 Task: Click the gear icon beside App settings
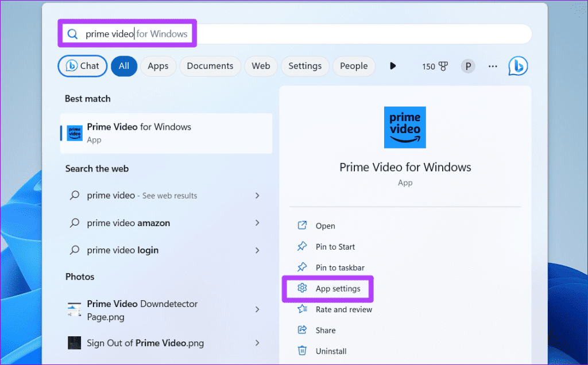click(x=302, y=289)
